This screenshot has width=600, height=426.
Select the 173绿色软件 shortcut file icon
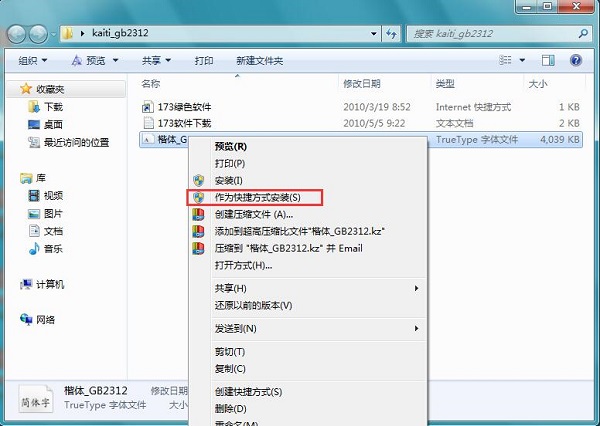pos(148,107)
